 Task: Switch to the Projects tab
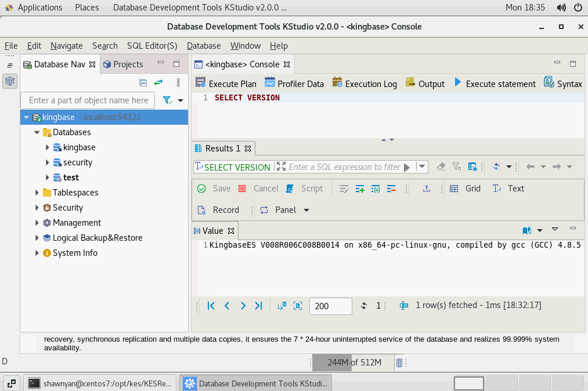pyautogui.click(x=123, y=64)
